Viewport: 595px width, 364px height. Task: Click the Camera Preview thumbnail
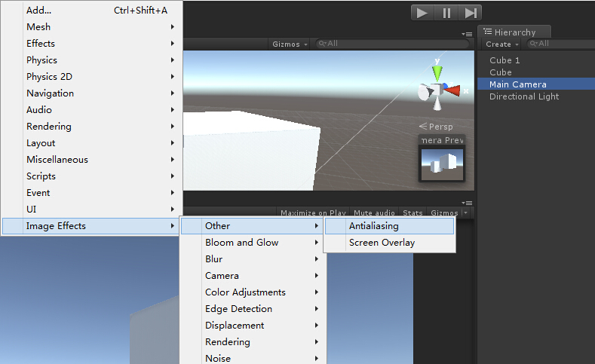pos(442,164)
